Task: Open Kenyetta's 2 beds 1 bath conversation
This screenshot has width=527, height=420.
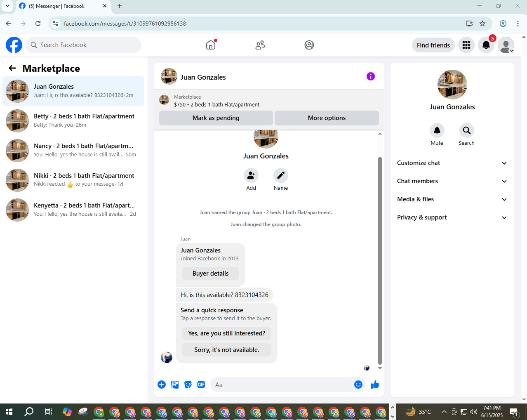Action: [74, 210]
